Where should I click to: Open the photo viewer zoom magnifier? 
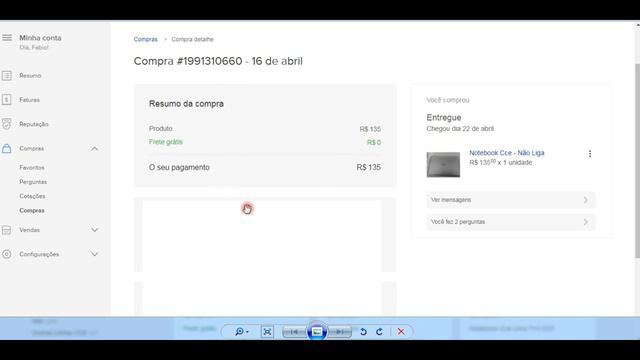[x=241, y=332]
